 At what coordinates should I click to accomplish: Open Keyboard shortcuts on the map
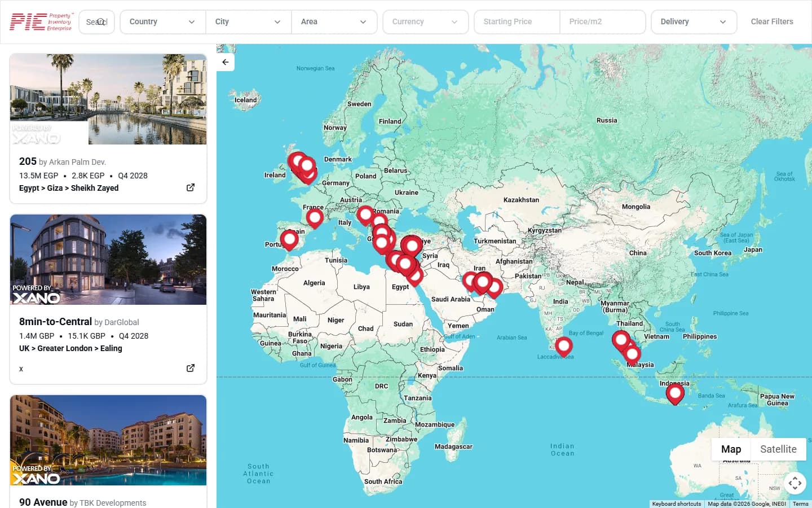pyautogui.click(x=677, y=504)
